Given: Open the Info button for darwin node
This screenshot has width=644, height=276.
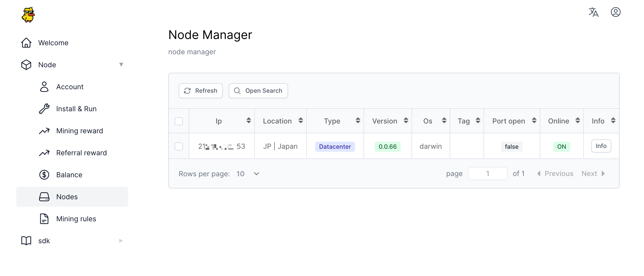Looking at the screenshot, I should tap(601, 146).
